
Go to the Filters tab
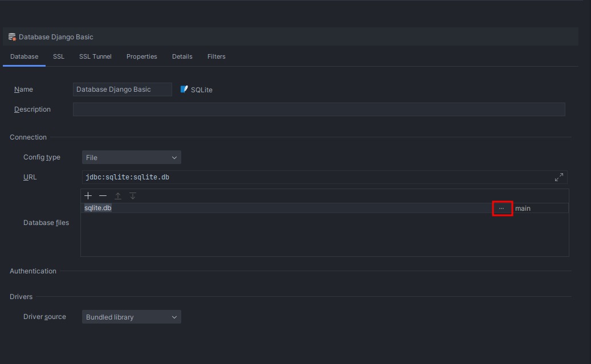(x=217, y=56)
